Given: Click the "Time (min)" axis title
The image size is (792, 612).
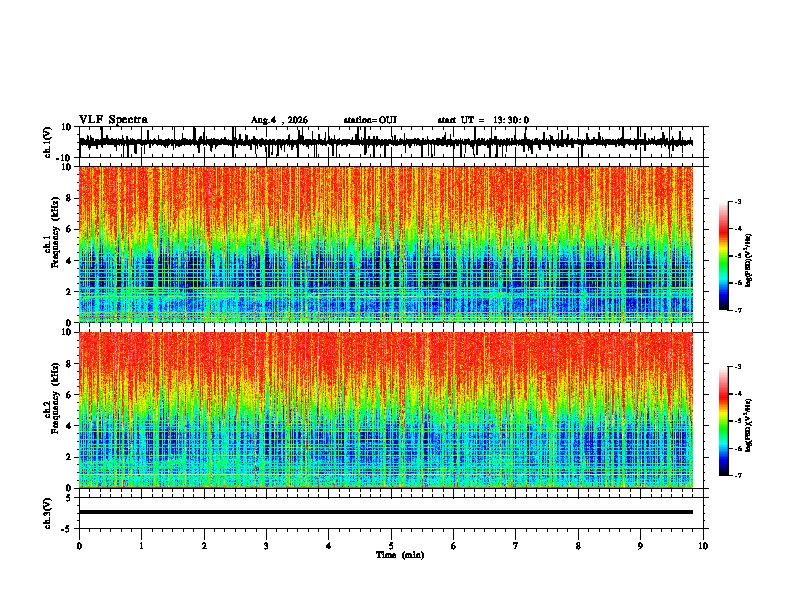Looking at the screenshot, I should [x=400, y=555].
